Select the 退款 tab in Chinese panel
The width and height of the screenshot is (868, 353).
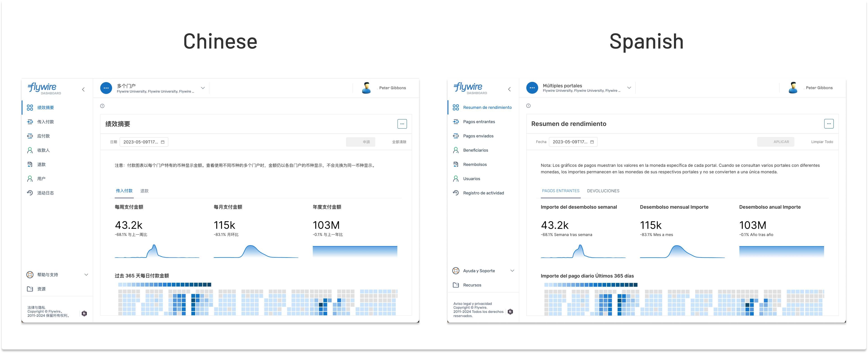click(144, 191)
